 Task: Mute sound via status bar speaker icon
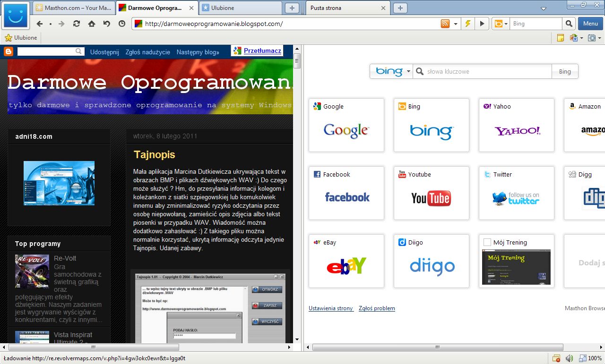click(569, 358)
